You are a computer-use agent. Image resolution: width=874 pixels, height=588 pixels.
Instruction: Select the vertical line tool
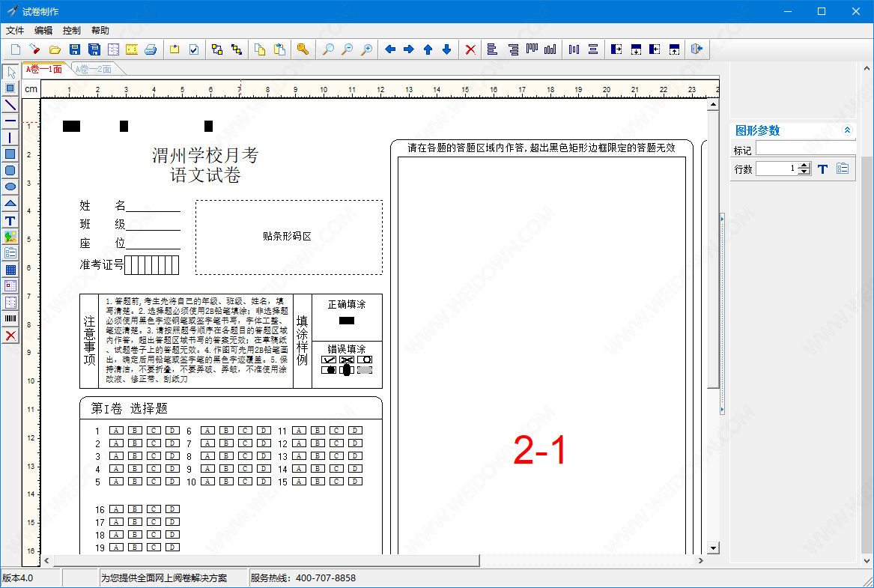(x=10, y=138)
